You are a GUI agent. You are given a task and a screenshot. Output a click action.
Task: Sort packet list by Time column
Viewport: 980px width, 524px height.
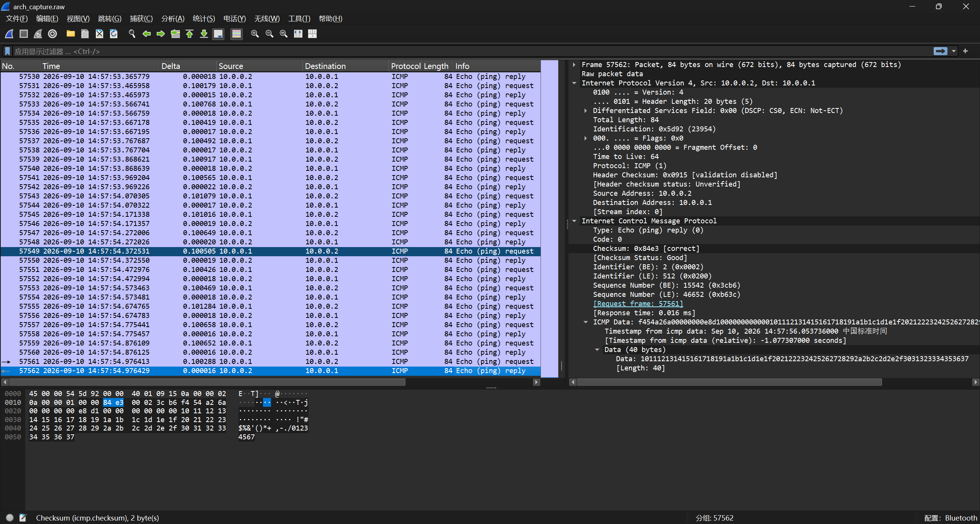point(100,66)
